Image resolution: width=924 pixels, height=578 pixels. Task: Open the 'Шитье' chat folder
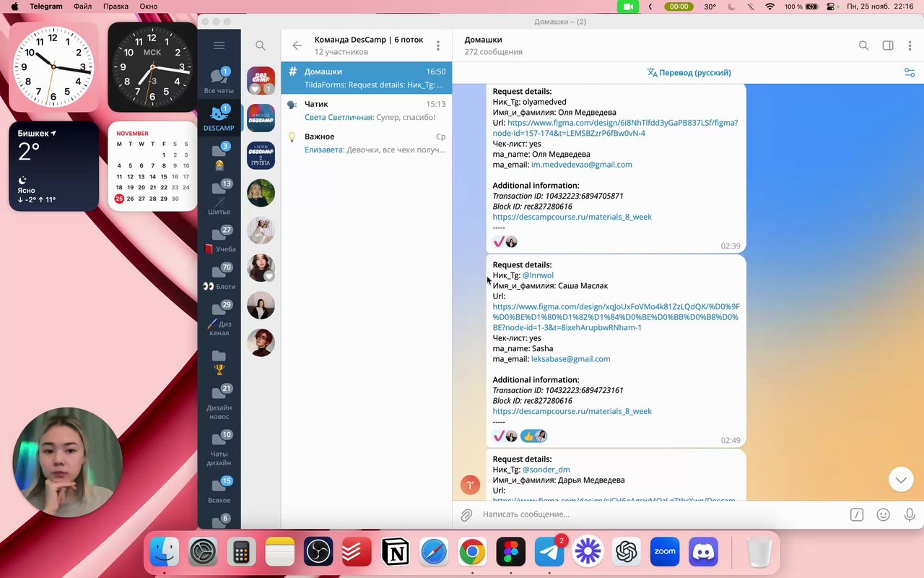point(219,197)
